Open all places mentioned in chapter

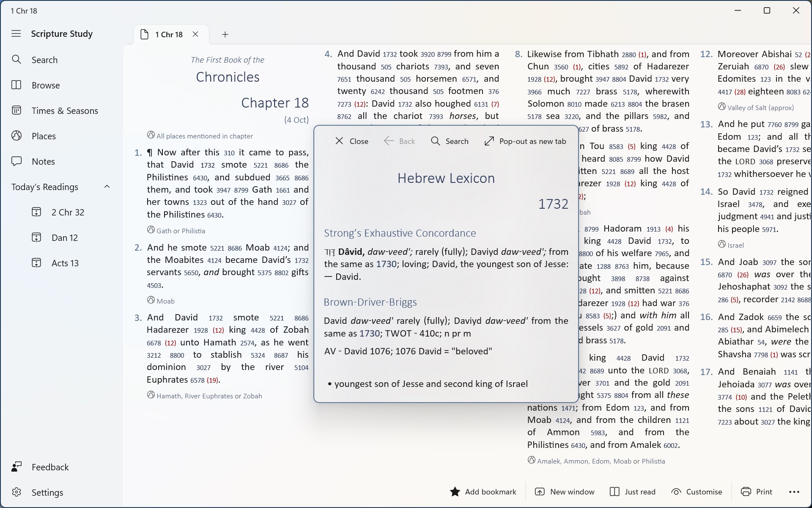tap(204, 136)
